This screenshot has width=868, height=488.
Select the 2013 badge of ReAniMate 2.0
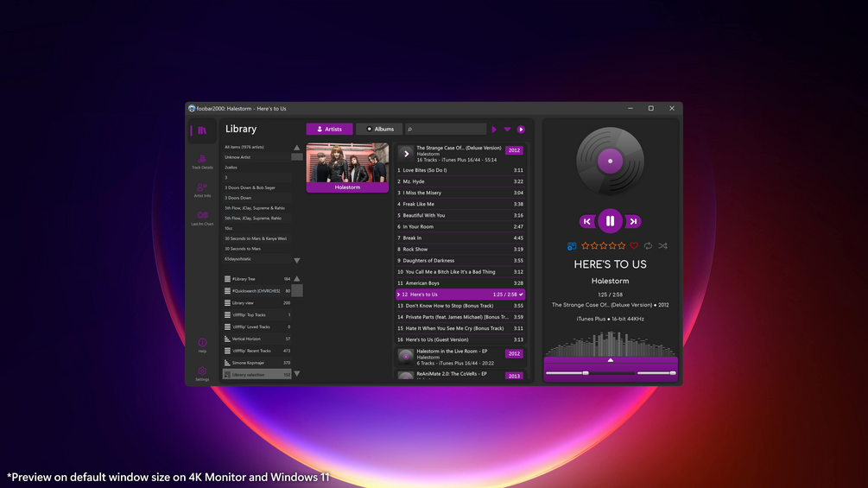[514, 376]
